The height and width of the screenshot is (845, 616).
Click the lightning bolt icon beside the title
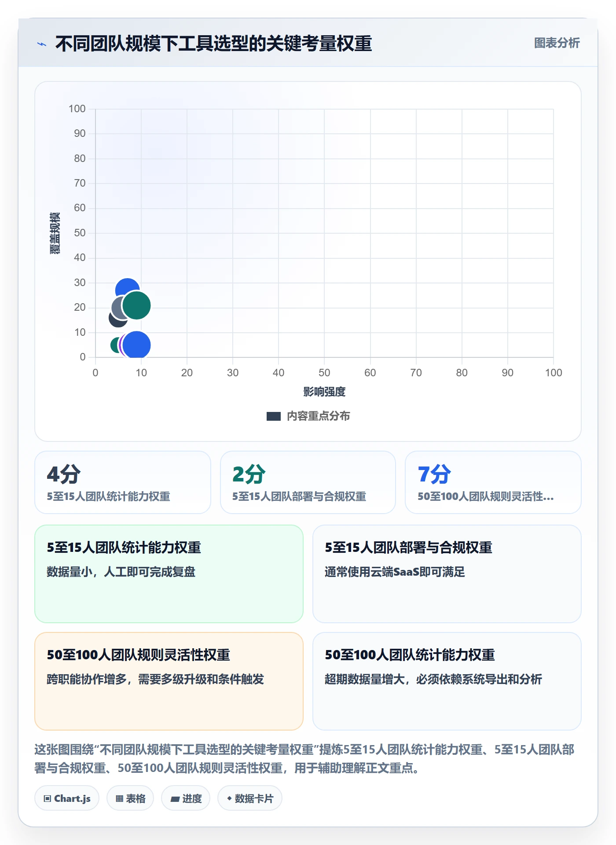[x=42, y=44]
